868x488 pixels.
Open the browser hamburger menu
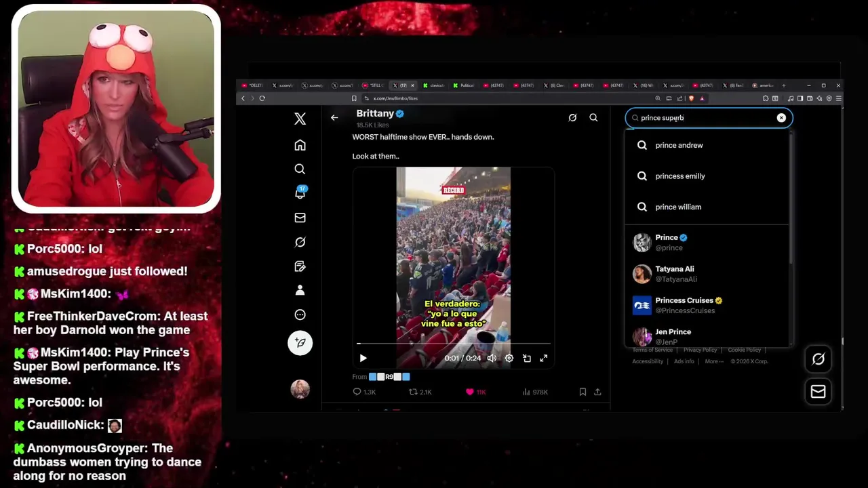[x=838, y=98]
